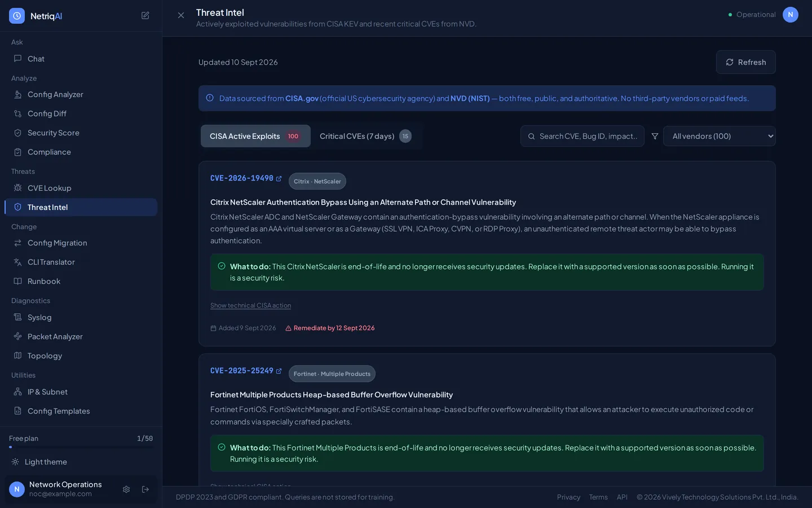This screenshot has width=812, height=508.
Task: Click the Operational status indicator
Action: point(752,15)
